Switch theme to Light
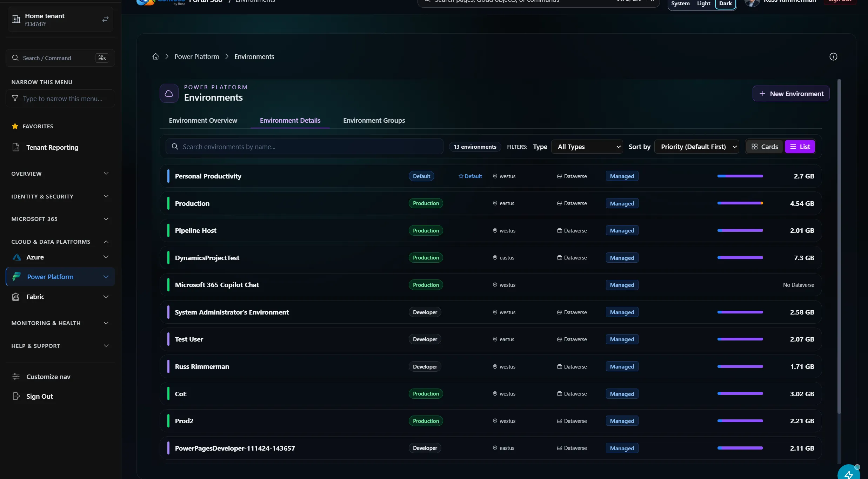Image resolution: width=868 pixels, height=479 pixels. coord(703,4)
